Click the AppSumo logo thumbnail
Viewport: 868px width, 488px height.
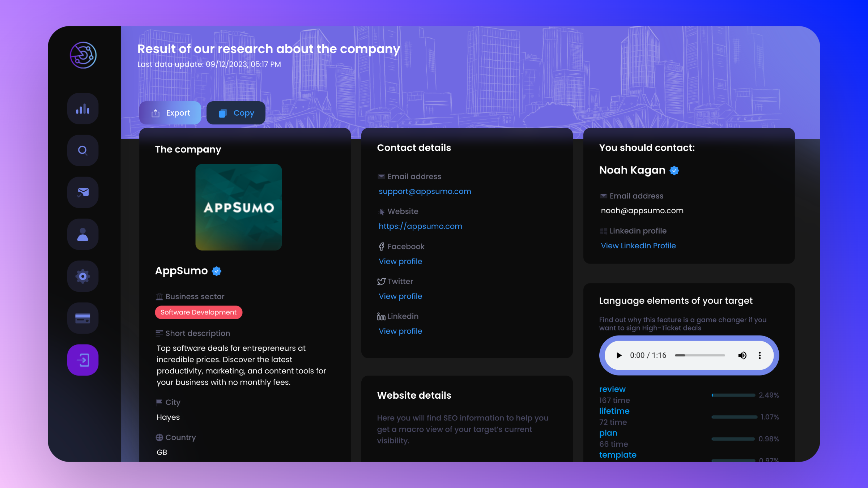[239, 207]
